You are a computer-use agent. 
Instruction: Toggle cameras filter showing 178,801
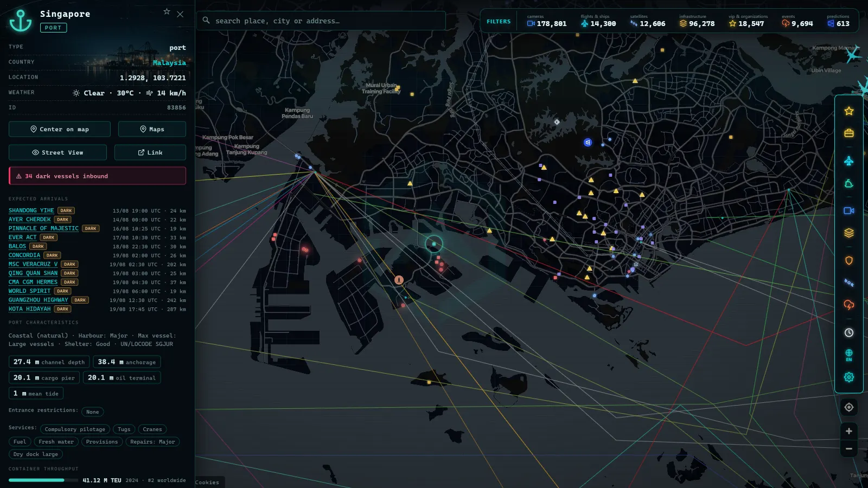546,21
